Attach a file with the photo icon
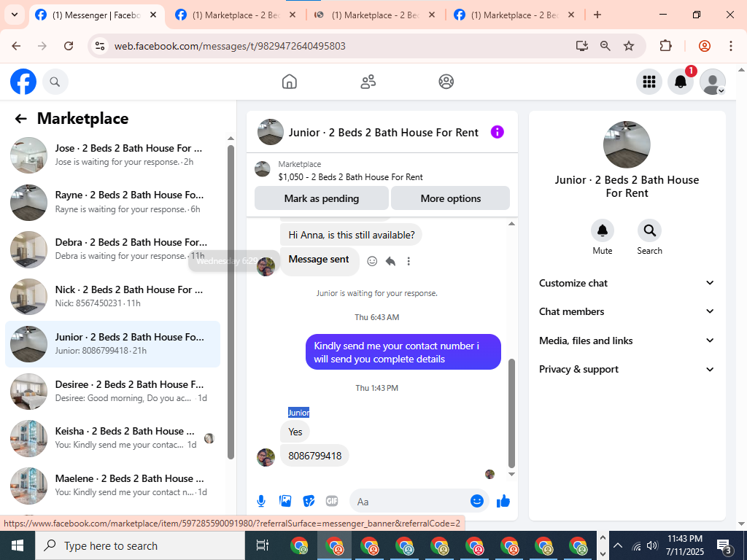 (285, 501)
